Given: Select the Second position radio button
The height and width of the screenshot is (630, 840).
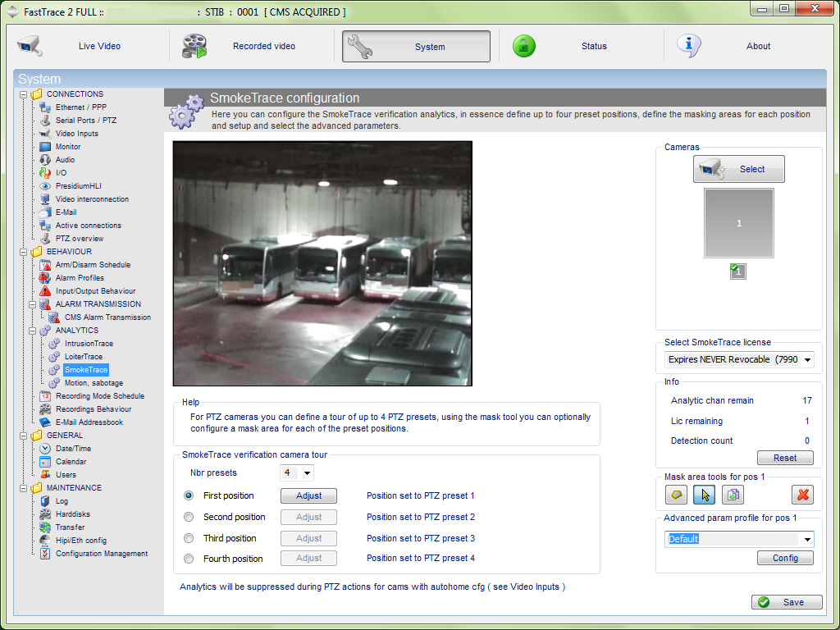Looking at the screenshot, I should pos(189,517).
